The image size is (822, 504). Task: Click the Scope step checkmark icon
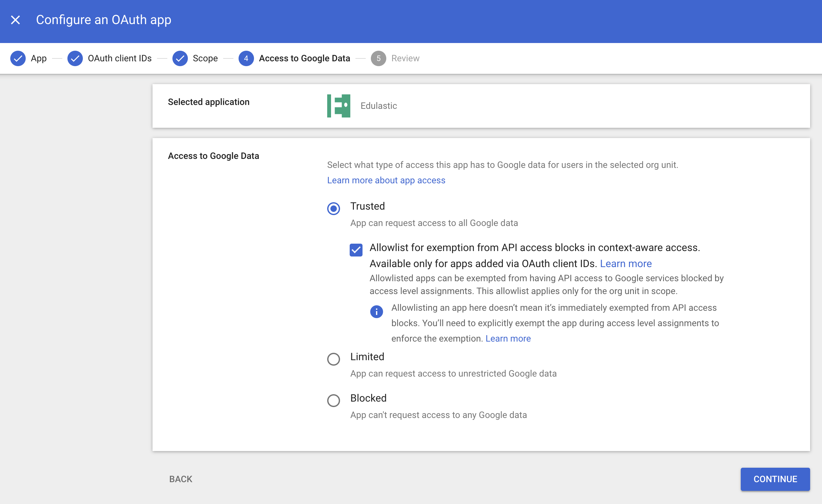(x=180, y=58)
